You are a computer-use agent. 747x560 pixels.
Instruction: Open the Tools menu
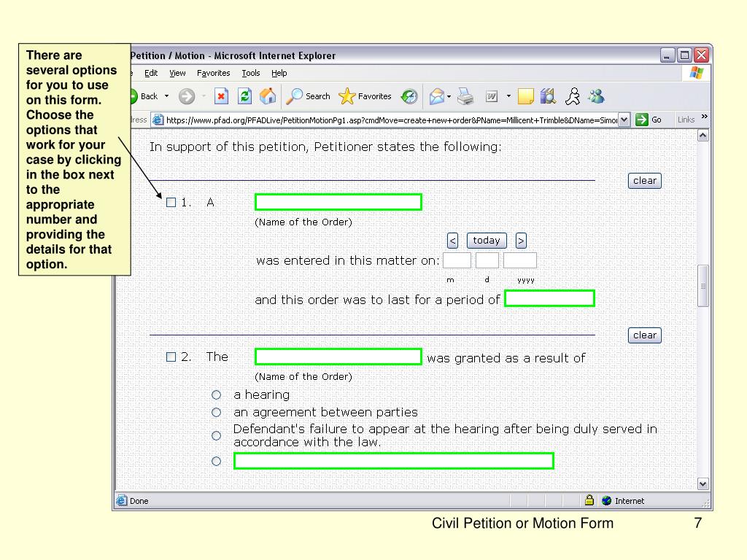(x=251, y=73)
